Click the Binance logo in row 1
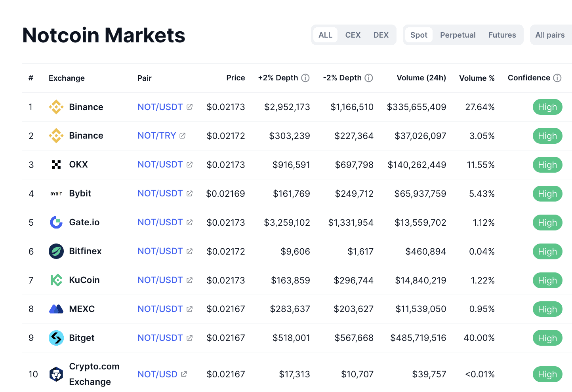The image size is (572, 392). [x=56, y=107]
